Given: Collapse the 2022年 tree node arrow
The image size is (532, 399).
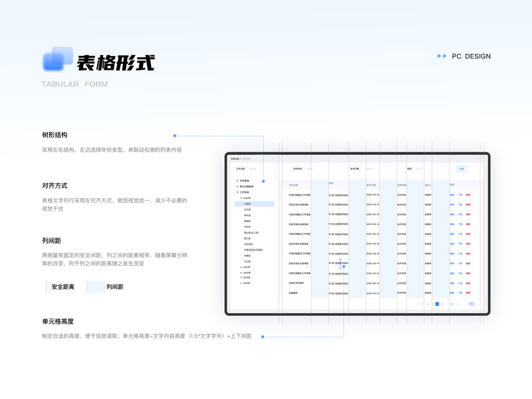Looking at the screenshot, I should pos(241,198).
